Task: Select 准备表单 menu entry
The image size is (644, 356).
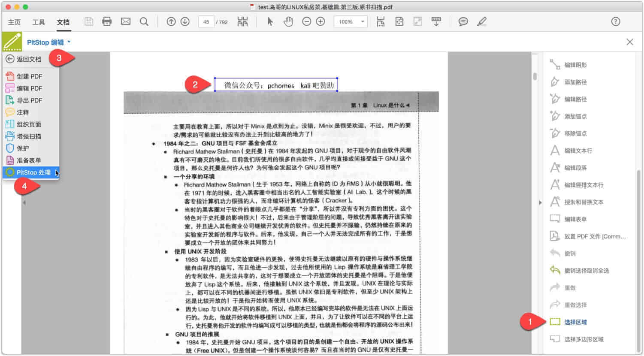Action: click(31, 160)
